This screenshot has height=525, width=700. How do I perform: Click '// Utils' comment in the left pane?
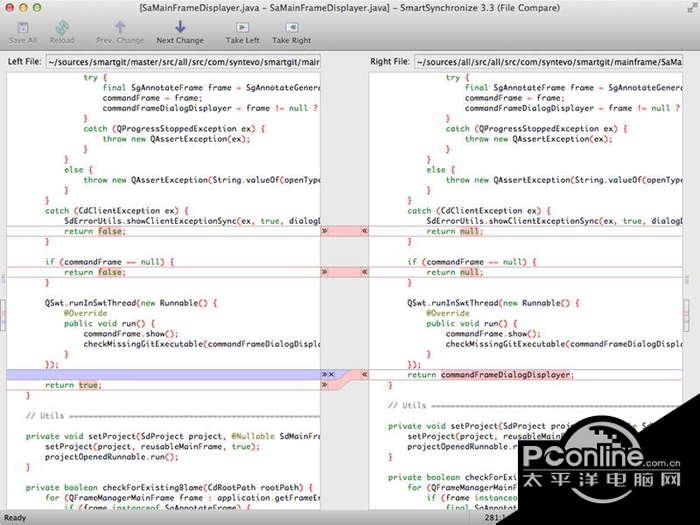(45, 416)
